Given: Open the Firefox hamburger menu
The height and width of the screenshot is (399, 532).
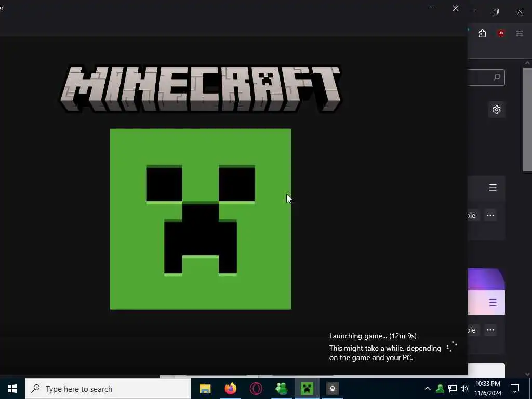Looking at the screenshot, I should pyautogui.click(x=519, y=33).
